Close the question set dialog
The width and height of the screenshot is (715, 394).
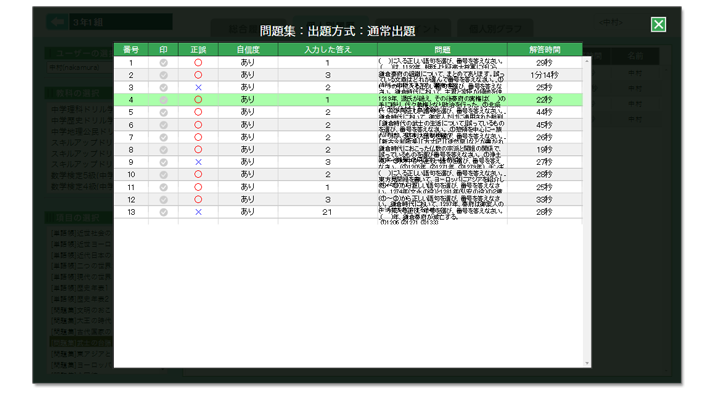click(658, 25)
